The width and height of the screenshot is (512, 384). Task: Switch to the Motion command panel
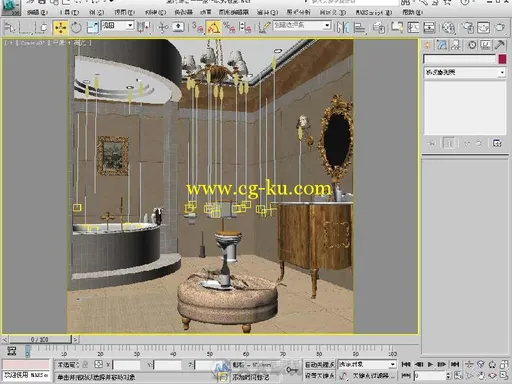click(x=472, y=45)
